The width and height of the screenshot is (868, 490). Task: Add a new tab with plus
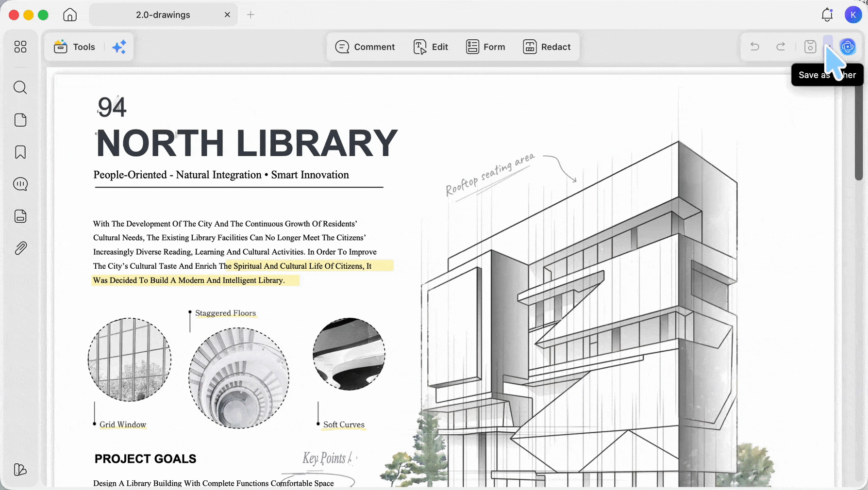(x=250, y=15)
